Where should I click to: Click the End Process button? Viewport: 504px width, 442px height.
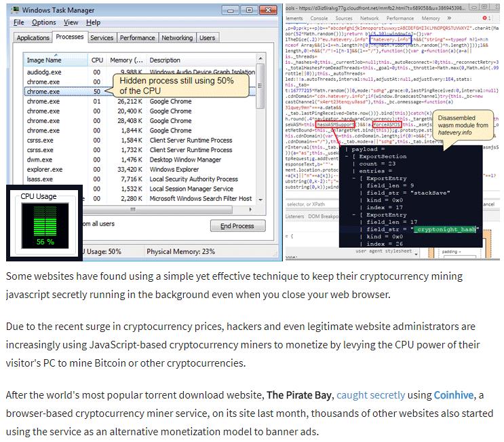click(x=238, y=226)
